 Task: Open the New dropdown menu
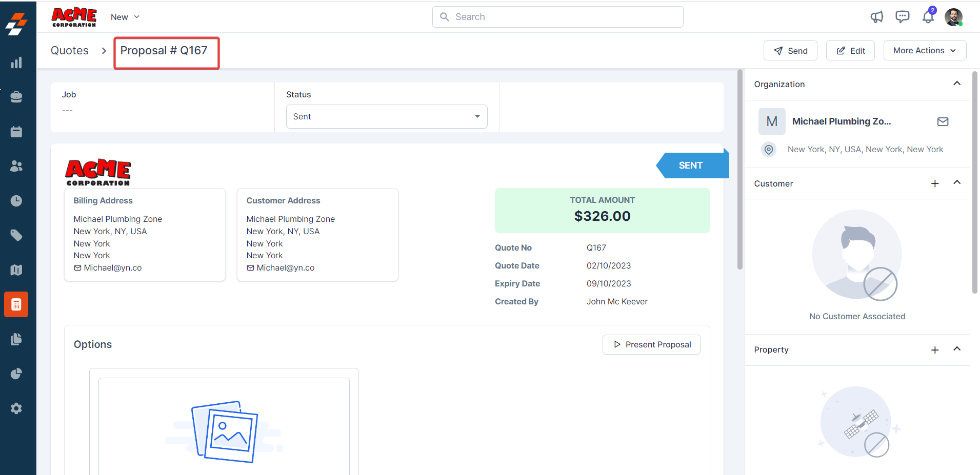pyautogui.click(x=125, y=17)
